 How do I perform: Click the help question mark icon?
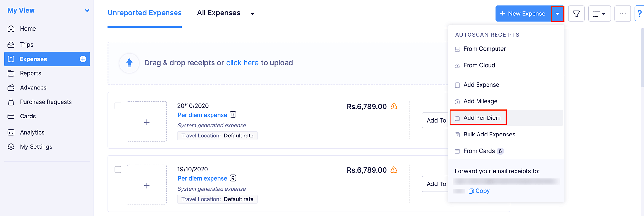[x=639, y=14]
